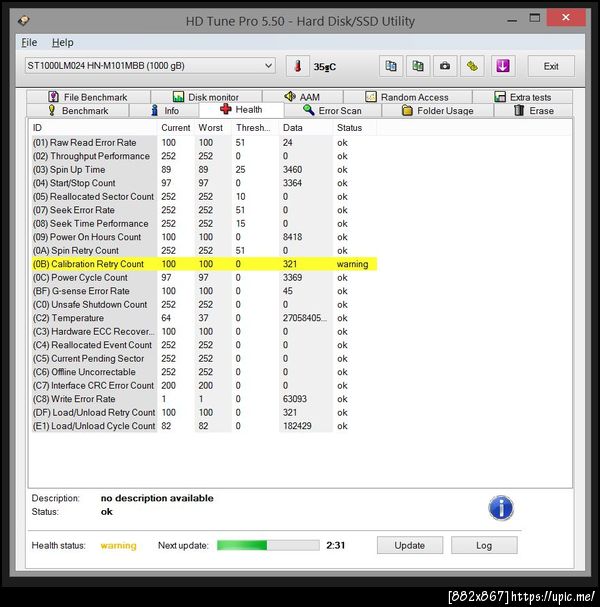Sort by the Current column header
The image size is (600, 607).
[175, 128]
